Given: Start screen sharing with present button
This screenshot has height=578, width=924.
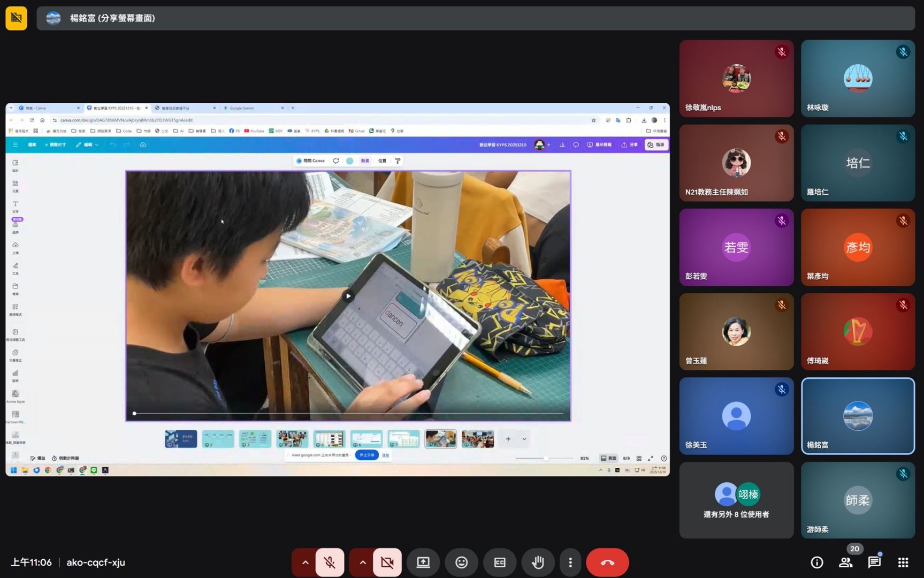Looking at the screenshot, I should pos(423,562).
